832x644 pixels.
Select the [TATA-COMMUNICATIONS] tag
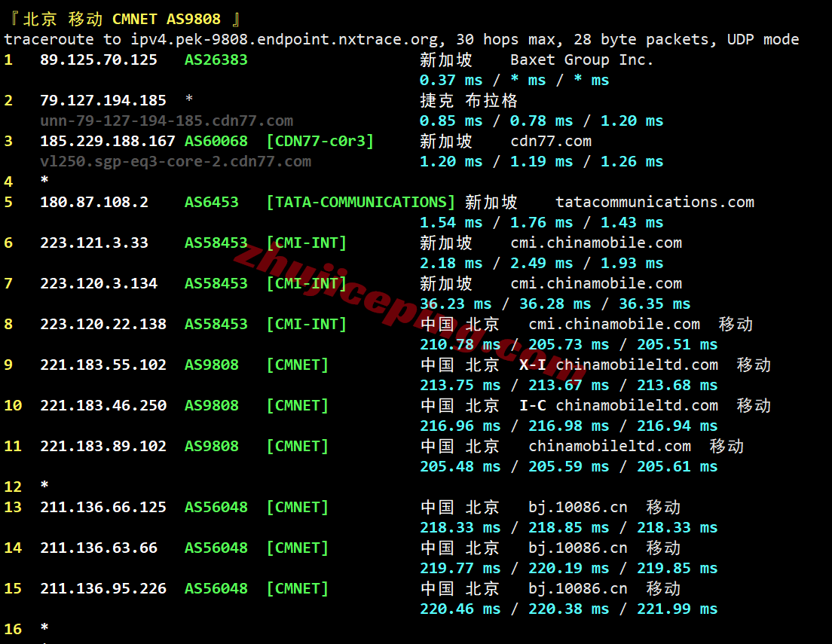tap(361, 202)
